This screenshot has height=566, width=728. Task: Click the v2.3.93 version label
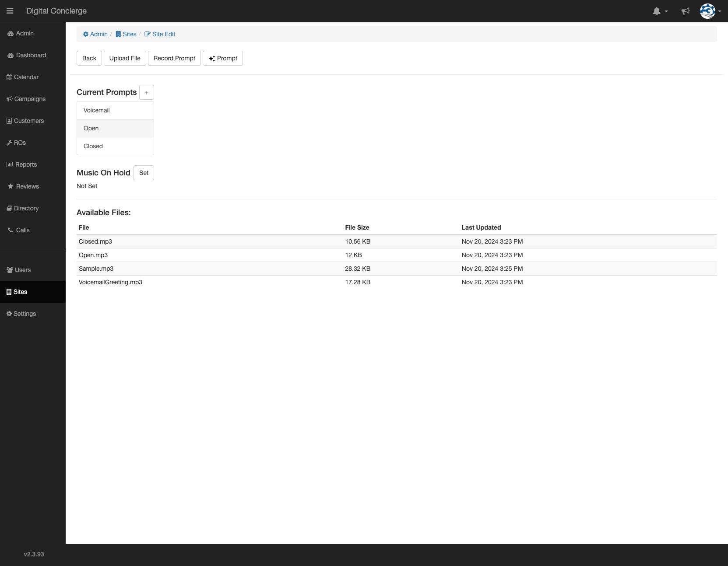coord(34,554)
